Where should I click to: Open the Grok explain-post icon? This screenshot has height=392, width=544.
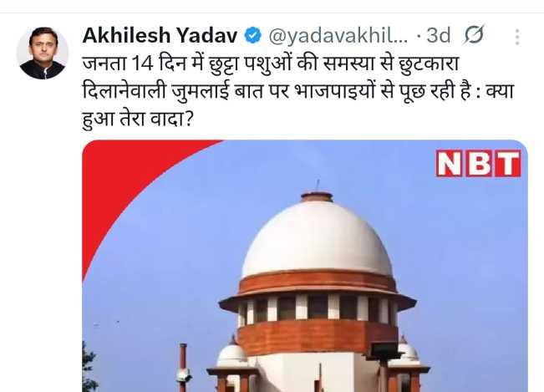tap(473, 35)
